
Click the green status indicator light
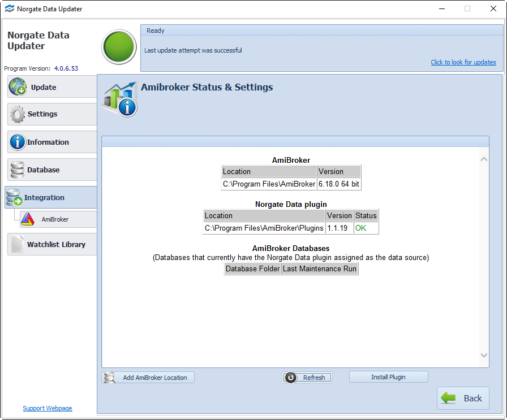click(x=119, y=47)
